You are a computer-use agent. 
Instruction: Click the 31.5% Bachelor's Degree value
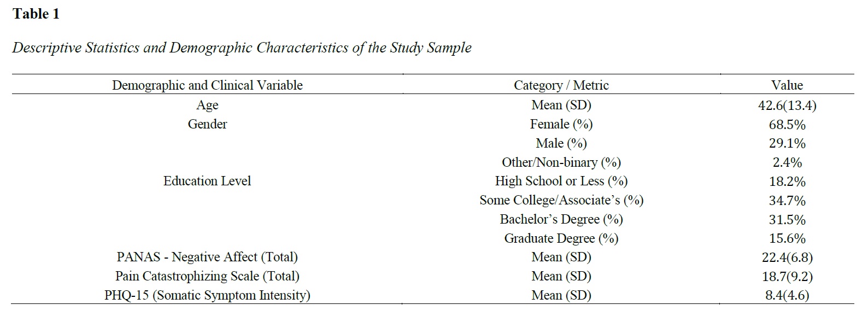point(787,220)
